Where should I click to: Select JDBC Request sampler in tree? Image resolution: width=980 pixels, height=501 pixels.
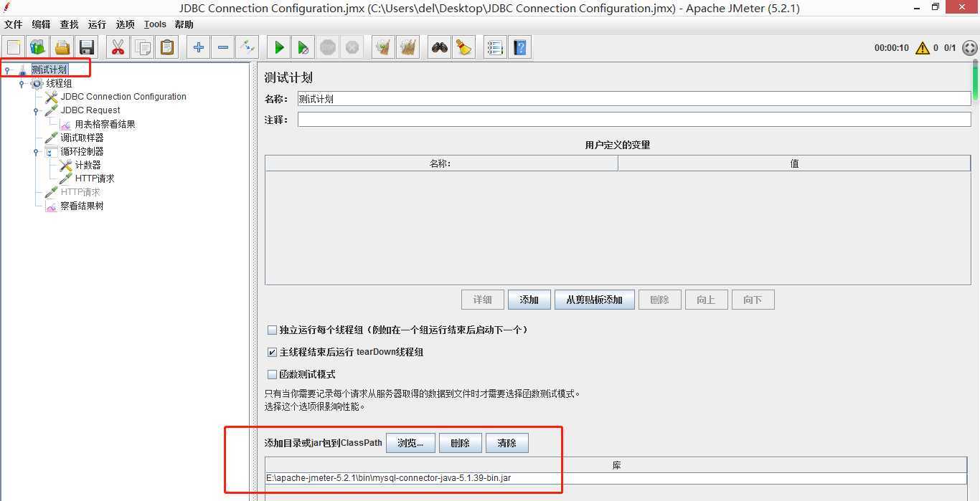[83, 110]
